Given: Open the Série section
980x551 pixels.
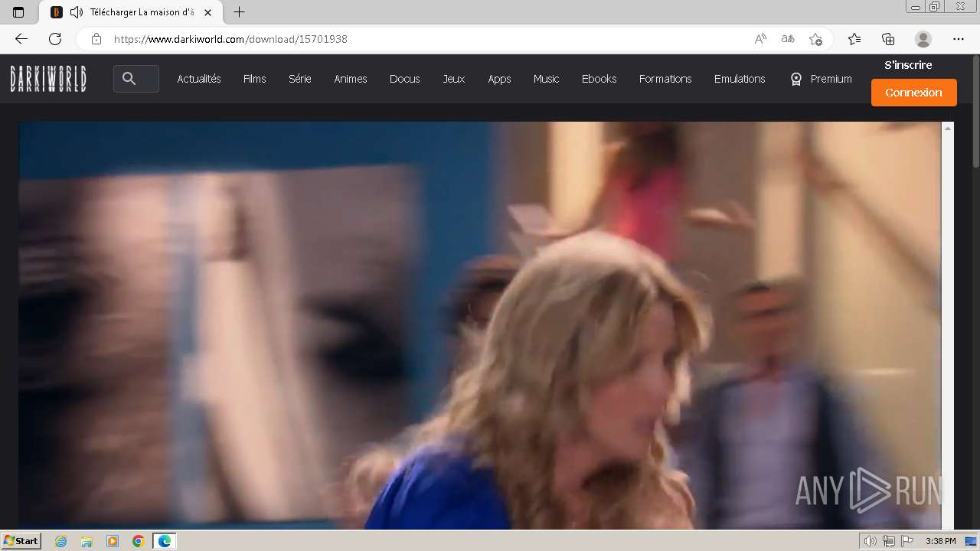Looking at the screenshot, I should click(x=299, y=79).
